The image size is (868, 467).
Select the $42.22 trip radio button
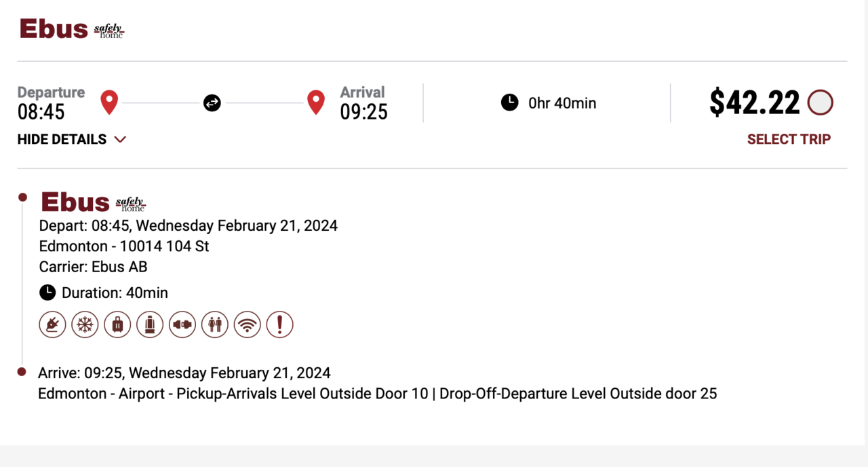coord(821,103)
